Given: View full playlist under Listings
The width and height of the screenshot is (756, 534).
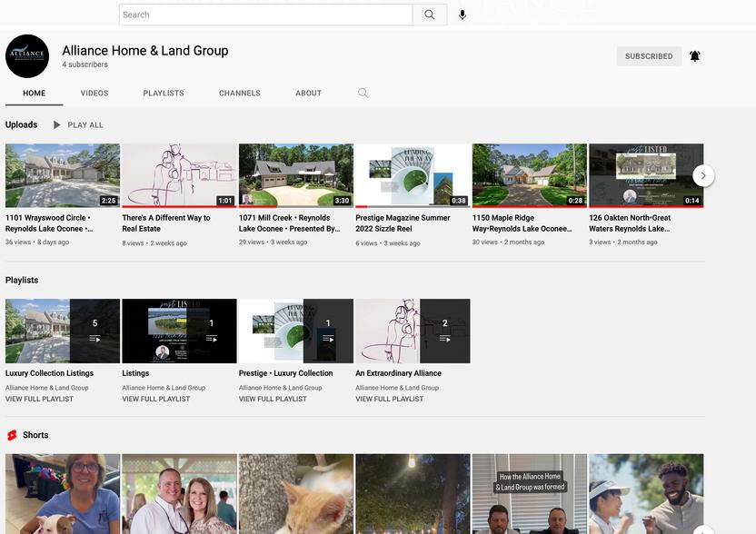Looking at the screenshot, I should pyautogui.click(x=156, y=399).
